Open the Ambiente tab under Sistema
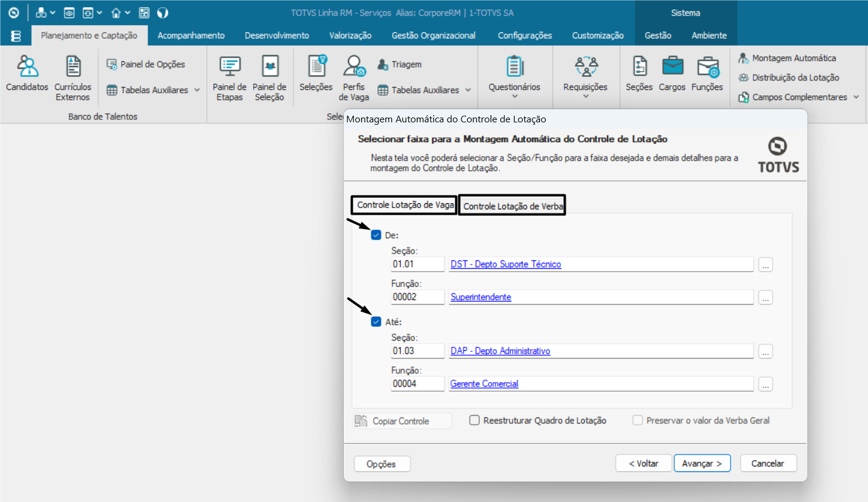The image size is (868, 502). coord(709,35)
